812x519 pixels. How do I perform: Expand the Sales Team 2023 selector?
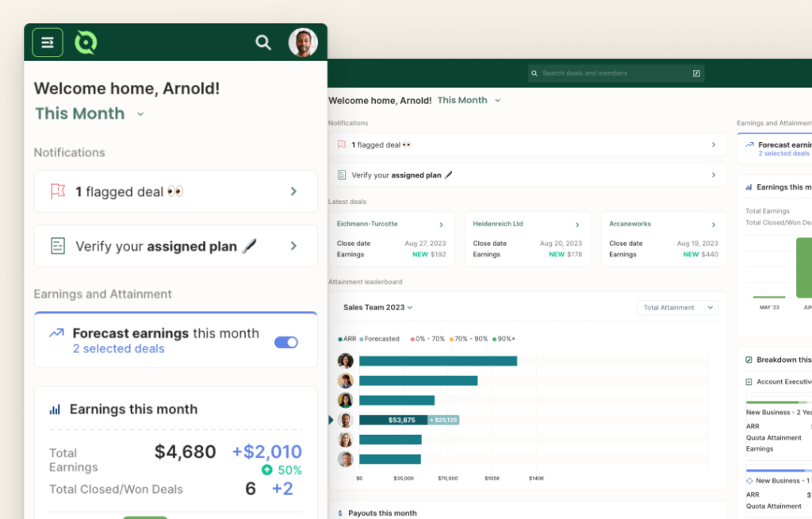click(x=378, y=307)
